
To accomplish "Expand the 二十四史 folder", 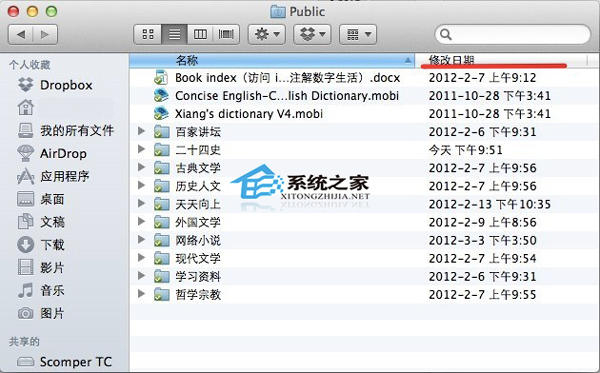I will pos(142,149).
